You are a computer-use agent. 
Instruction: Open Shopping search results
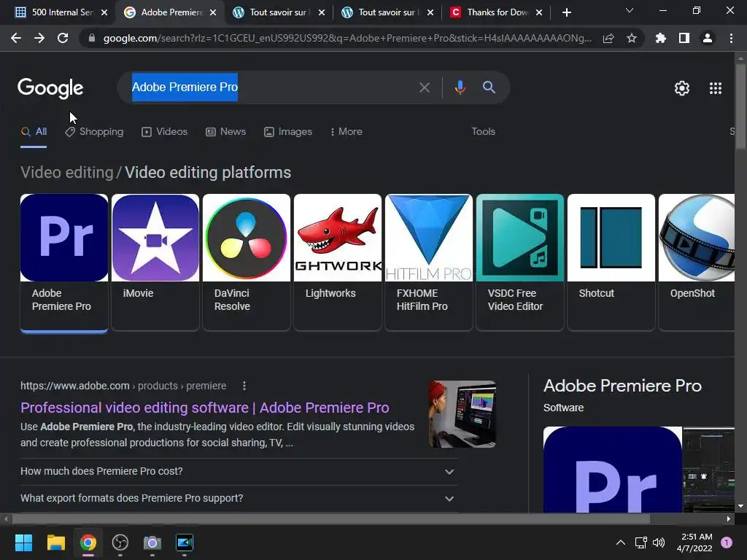[x=94, y=132]
